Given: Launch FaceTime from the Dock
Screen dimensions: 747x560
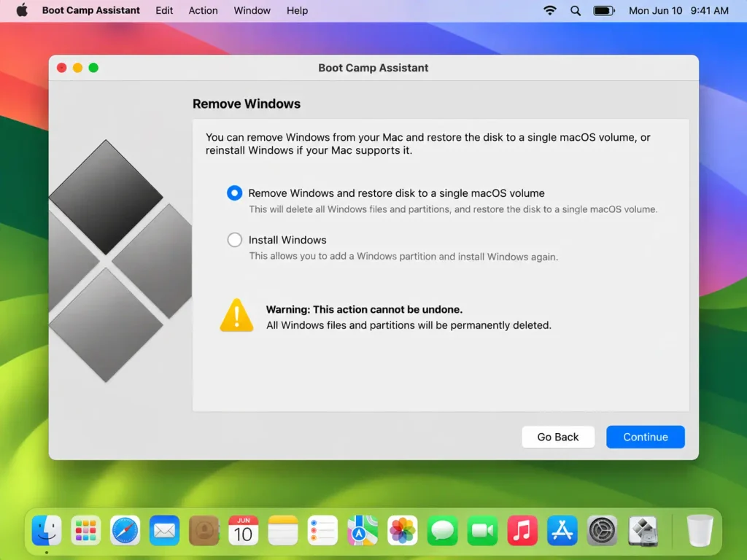Looking at the screenshot, I should 482,531.
